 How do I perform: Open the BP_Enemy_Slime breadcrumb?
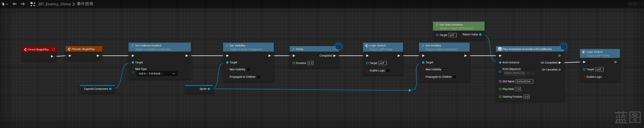coord(55,4)
